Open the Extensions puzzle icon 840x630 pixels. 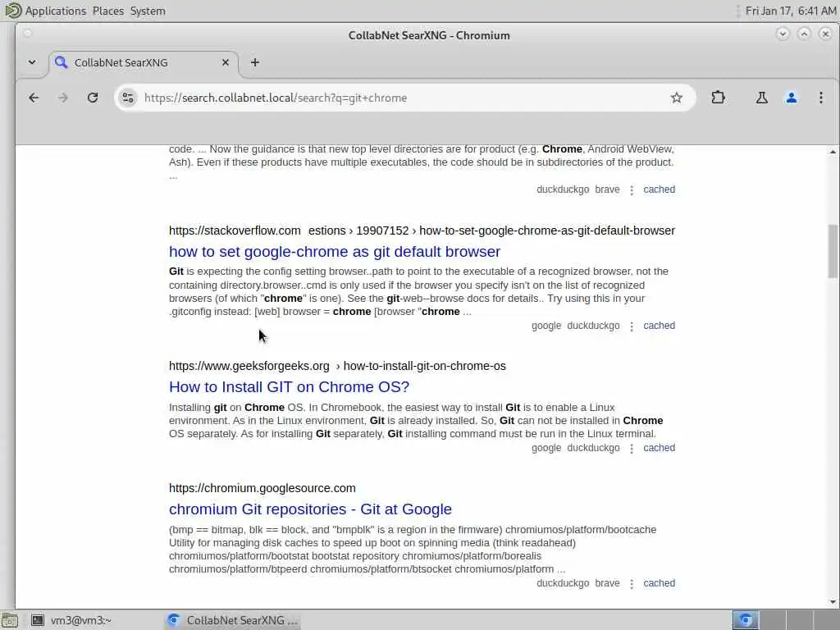click(x=718, y=98)
